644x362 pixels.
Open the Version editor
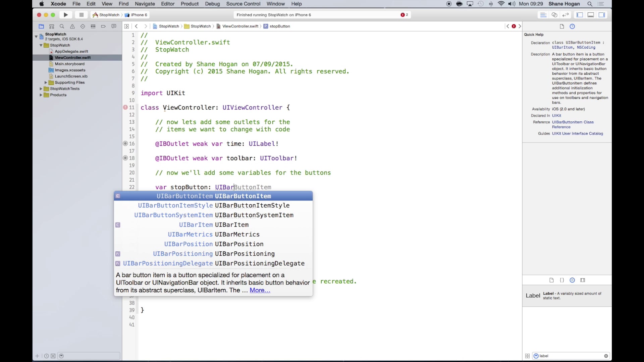[566, 15]
